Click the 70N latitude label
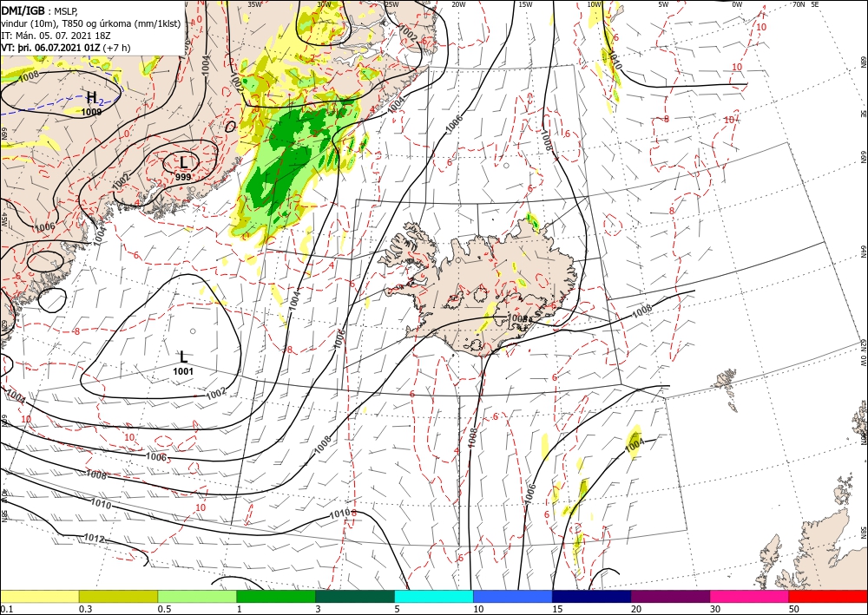 click(x=799, y=4)
